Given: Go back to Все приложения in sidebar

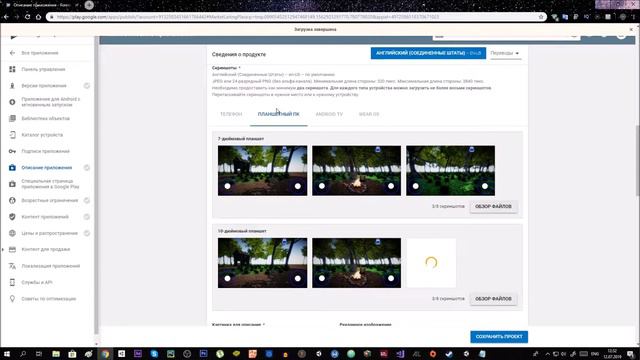Looking at the screenshot, I should (x=40, y=53).
